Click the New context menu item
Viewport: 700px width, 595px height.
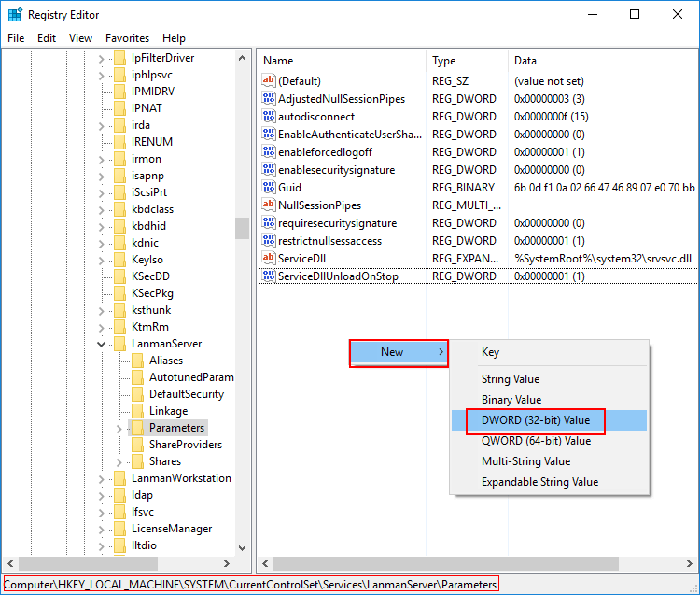pyautogui.click(x=399, y=352)
